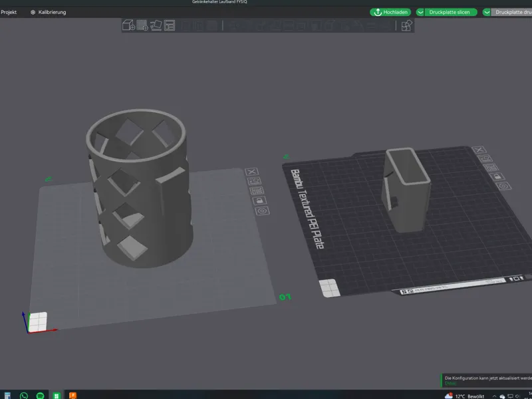Click the Druckplatte slicen button
The height and width of the screenshot is (399, 532).
click(x=450, y=12)
